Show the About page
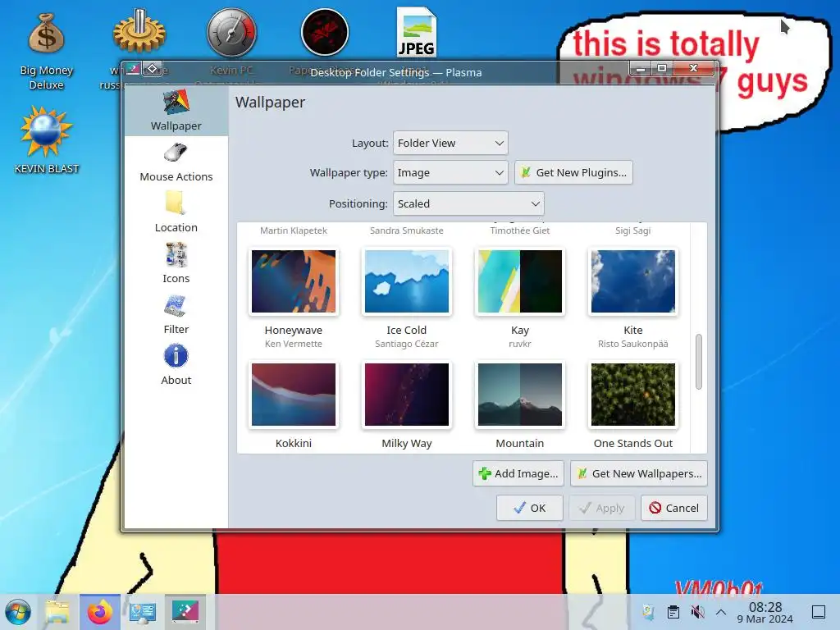The width and height of the screenshot is (840, 630). pos(176,365)
